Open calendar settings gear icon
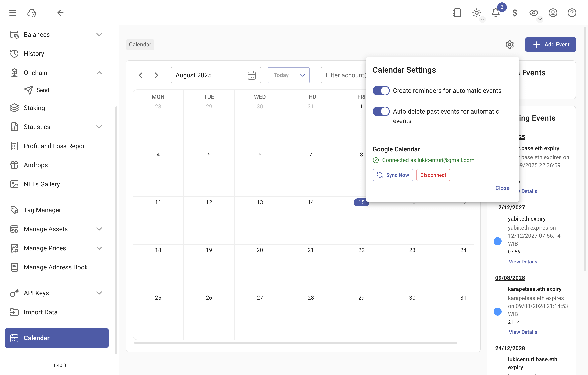 pyautogui.click(x=509, y=44)
